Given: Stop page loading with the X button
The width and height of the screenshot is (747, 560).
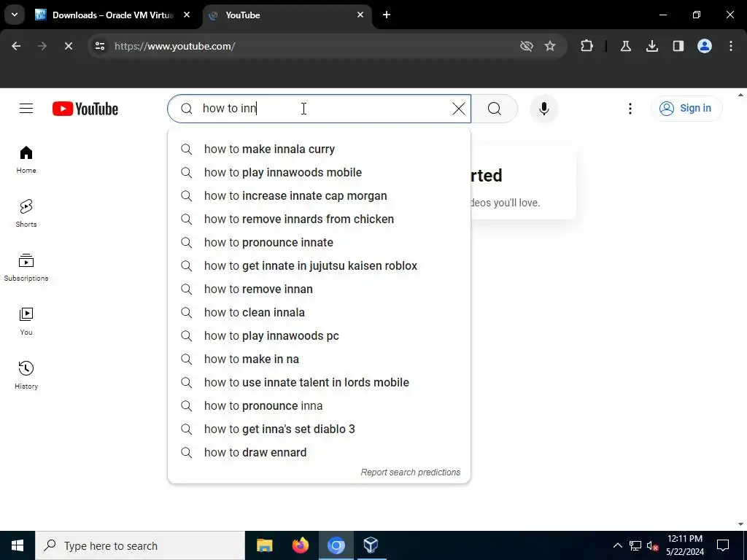Looking at the screenshot, I should tap(68, 46).
